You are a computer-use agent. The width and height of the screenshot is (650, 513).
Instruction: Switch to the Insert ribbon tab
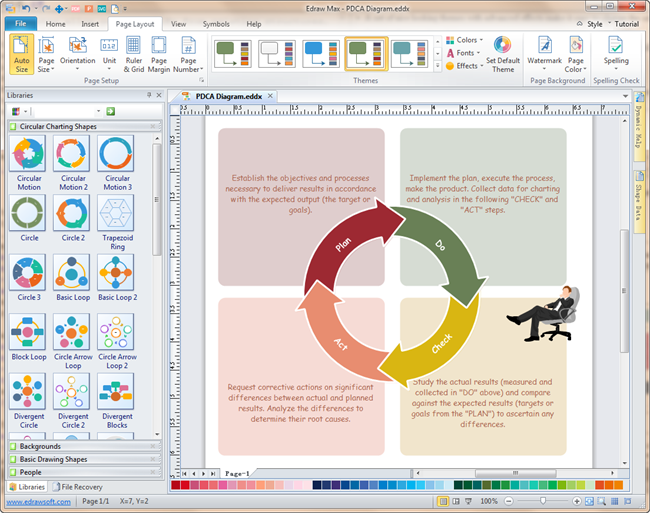[x=90, y=23]
